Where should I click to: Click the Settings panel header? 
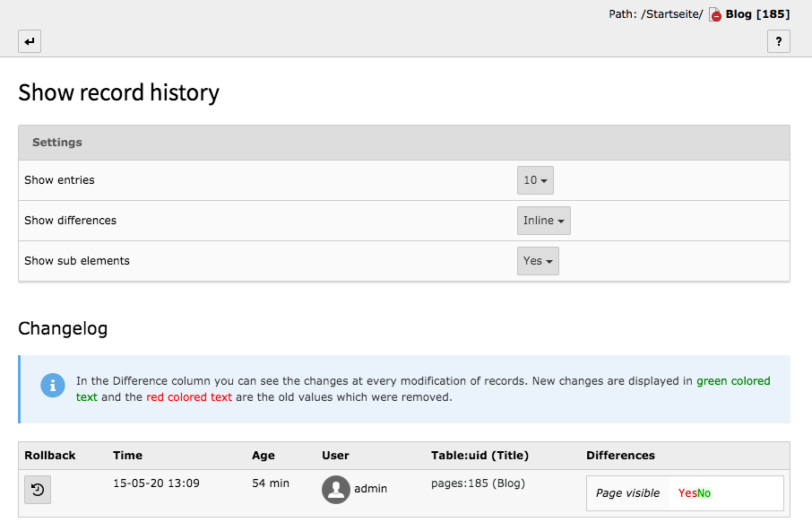(403, 143)
